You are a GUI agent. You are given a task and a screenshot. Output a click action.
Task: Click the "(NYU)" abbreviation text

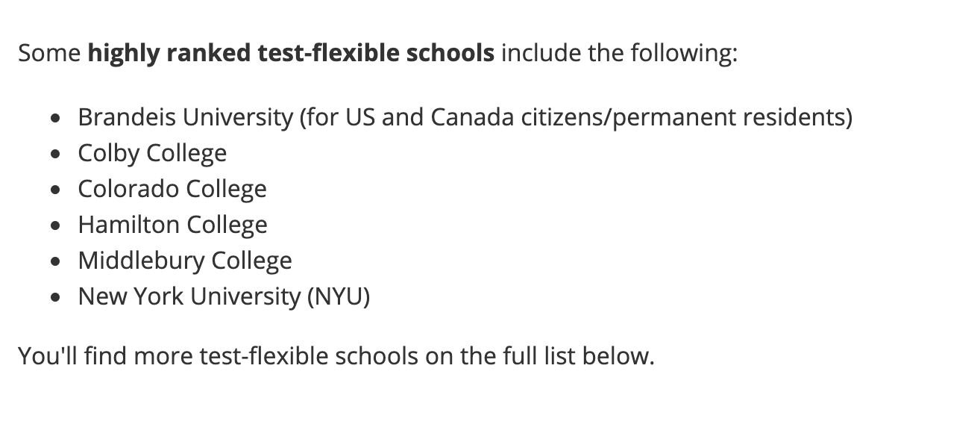coord(339,297)
